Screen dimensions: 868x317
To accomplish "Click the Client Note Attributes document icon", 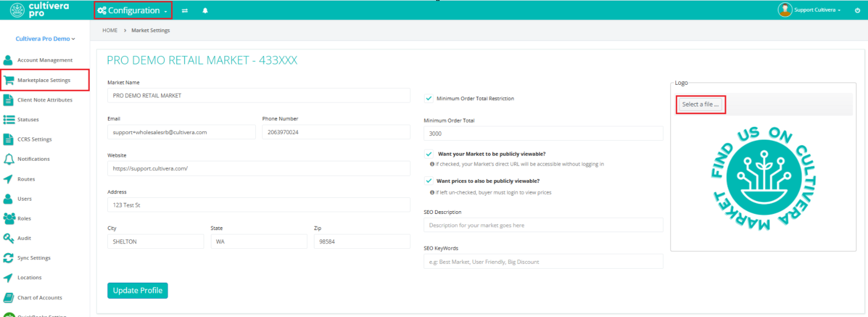I will click(x=8, y=100).
